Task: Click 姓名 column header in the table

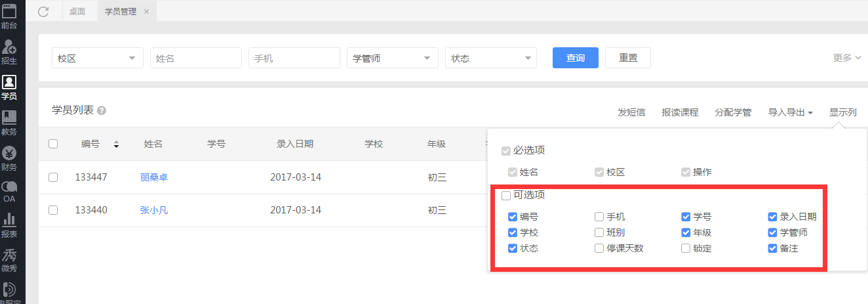Action: (x=153, y=144)
